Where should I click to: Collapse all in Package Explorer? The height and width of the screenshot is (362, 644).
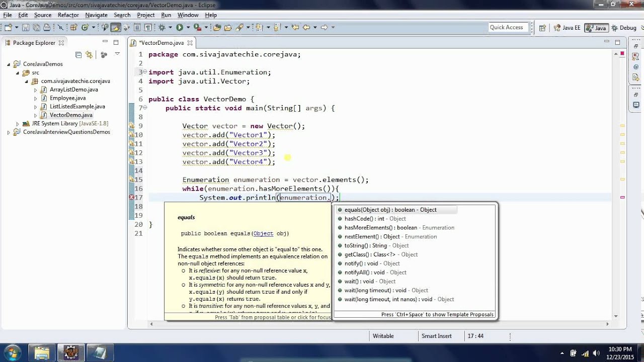(78, 54)
